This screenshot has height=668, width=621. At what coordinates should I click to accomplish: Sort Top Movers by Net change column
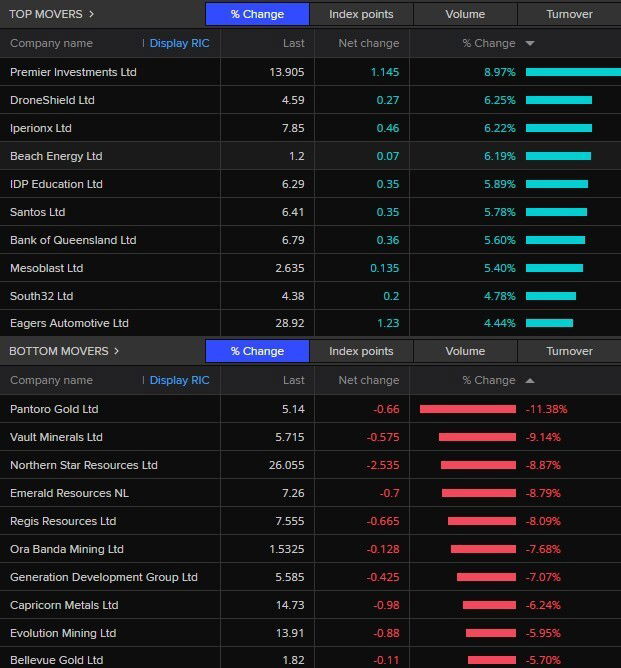tap(368, 44)
